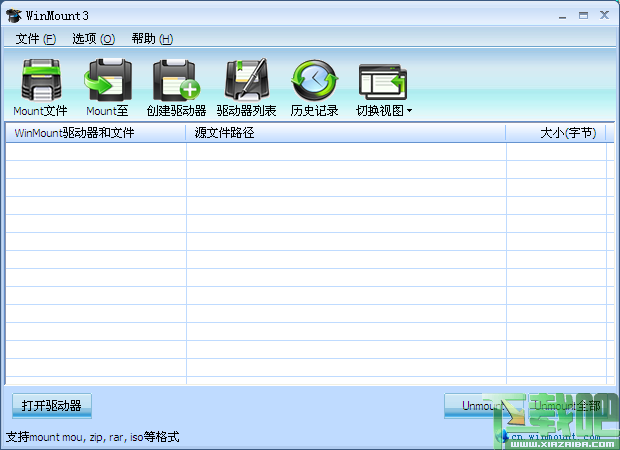Click the 切换视图 view icon
Screen dimensions: 620x450
382,82
